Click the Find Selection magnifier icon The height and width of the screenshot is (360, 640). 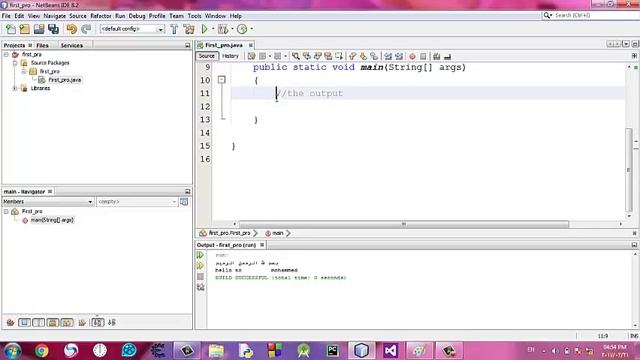[x=296, y=56]
